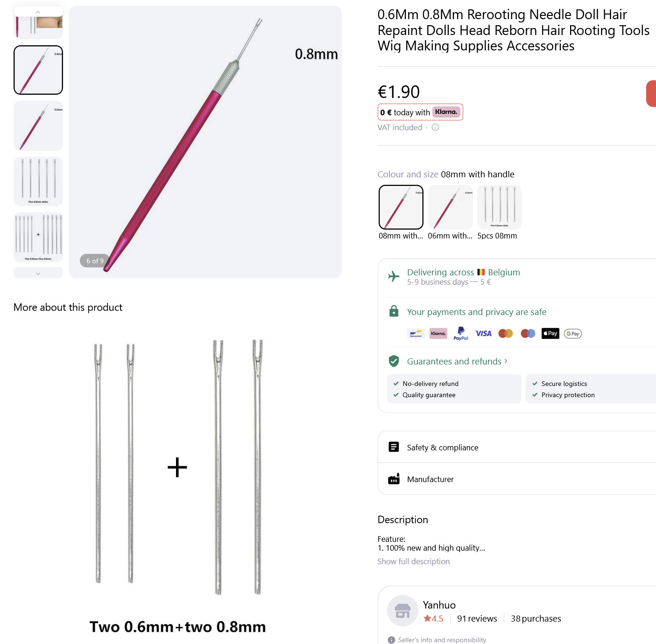The width and height of the screenshot is (656, 644).
Task: Click the Apple Pay icon
Action: pyautogui.click(x=550, y=333)
